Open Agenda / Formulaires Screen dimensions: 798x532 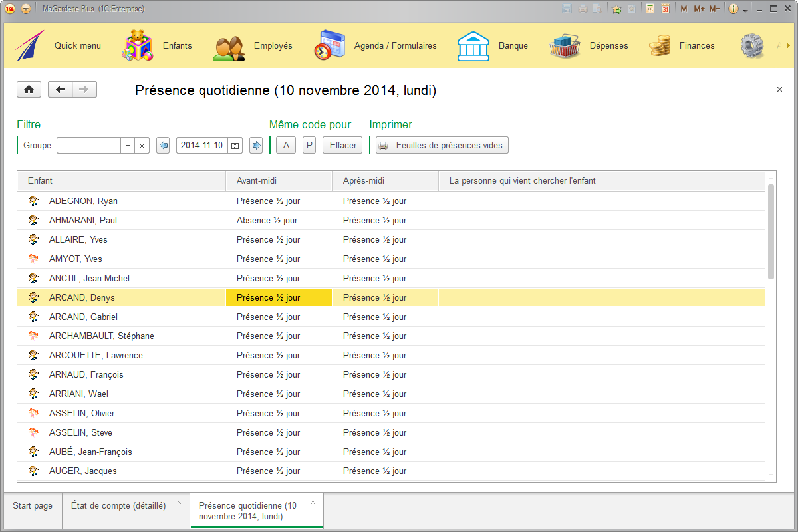tap(395, 45)
